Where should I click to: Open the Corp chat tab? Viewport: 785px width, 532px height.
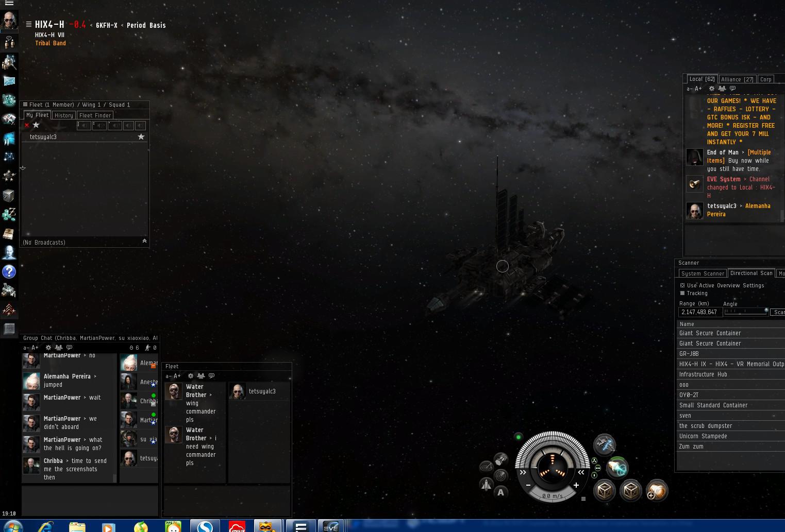click(x=766, y=79)
